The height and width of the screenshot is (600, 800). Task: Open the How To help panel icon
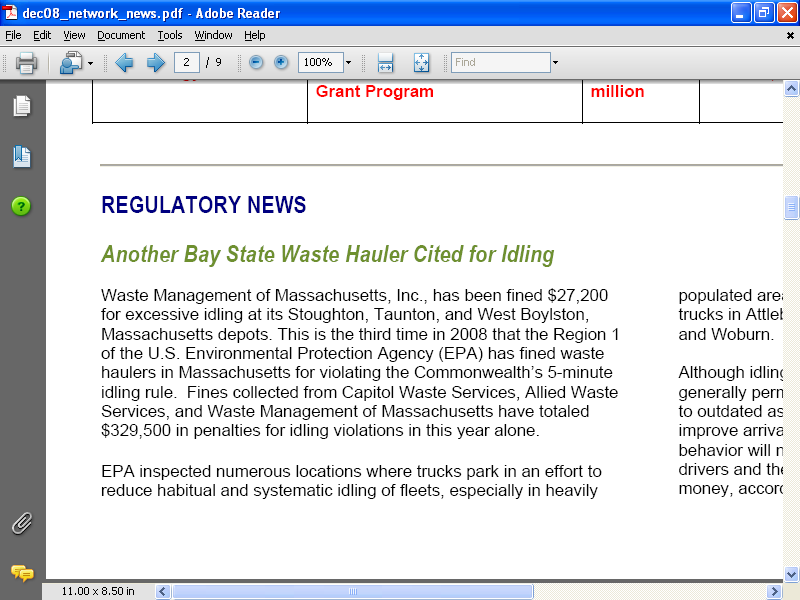[x=21, y=207]
